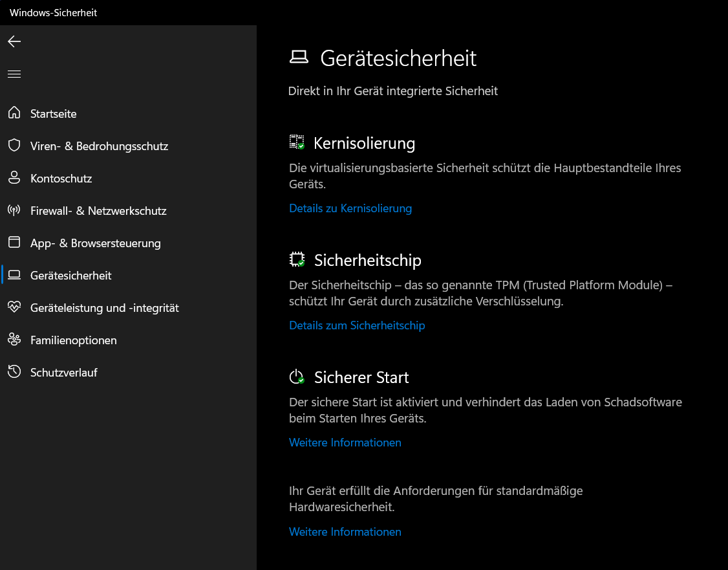The image size is (728, 570).
Task: Click the back arrow icon
Action: click(14, 41)
